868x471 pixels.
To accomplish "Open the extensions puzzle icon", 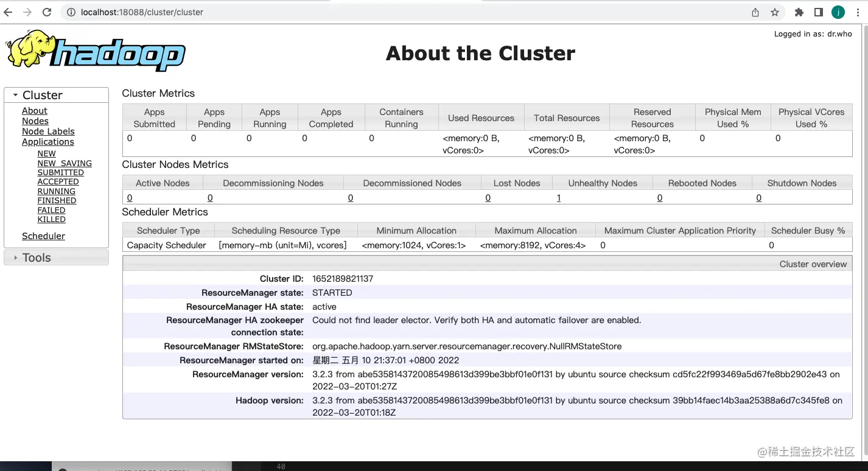I will pos(799,12).
